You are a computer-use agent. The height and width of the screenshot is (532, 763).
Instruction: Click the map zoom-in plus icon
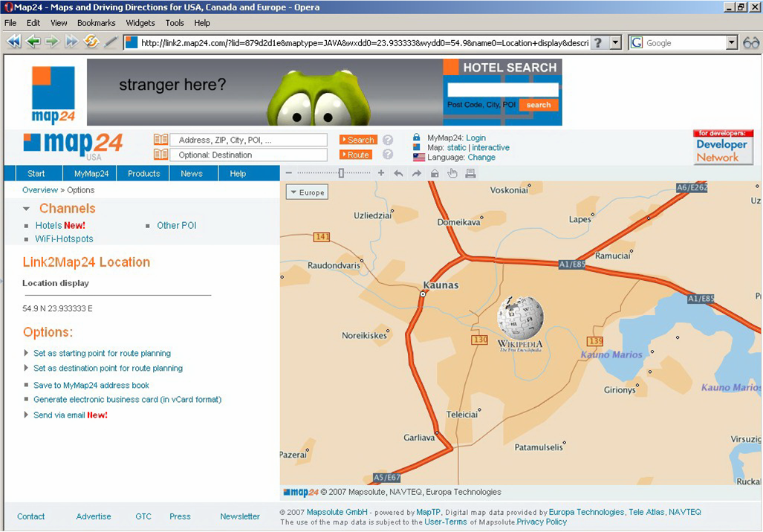point(381,173)
